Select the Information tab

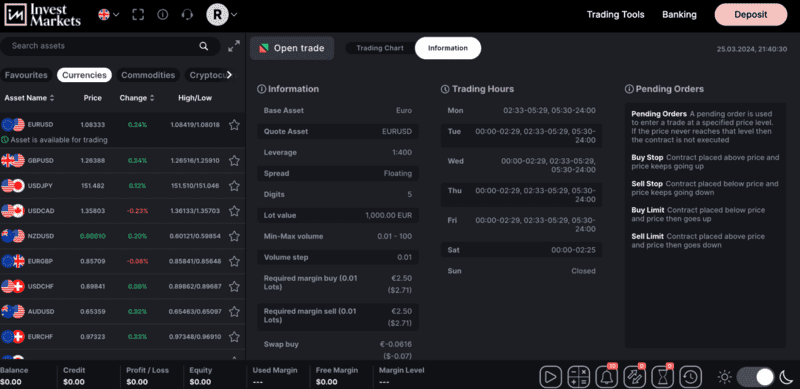pyautogui.click(x=447, y=48)
